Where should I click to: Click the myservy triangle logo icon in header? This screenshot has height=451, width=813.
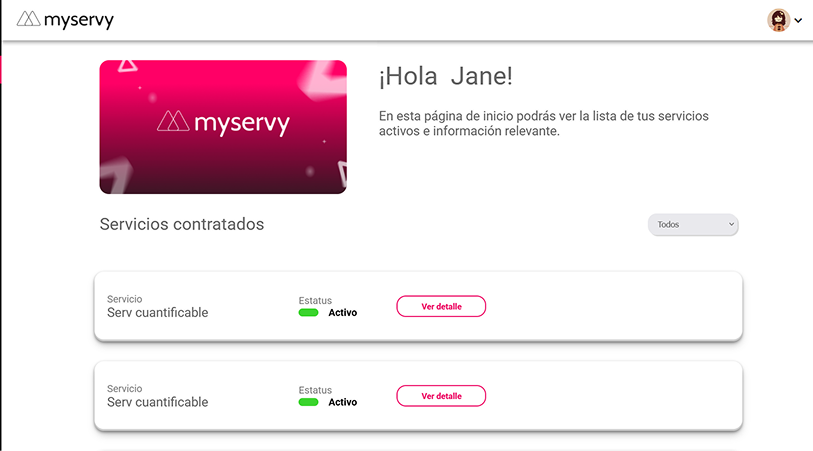coord(29,19)
